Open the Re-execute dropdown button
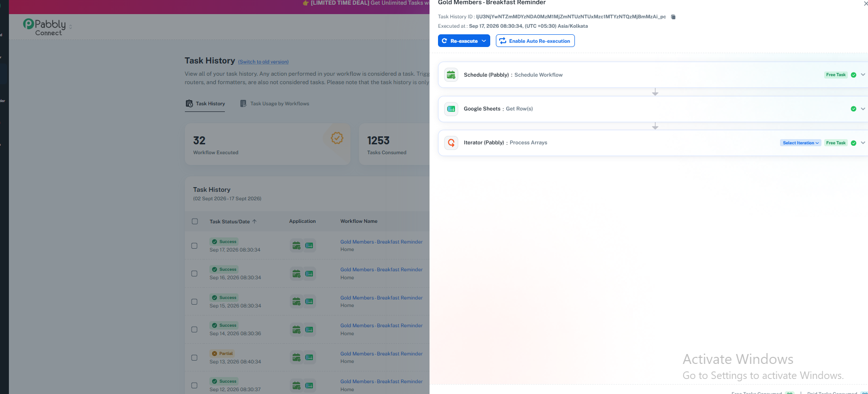Viewport: 868px width, 394px height. tap(464, 41)
